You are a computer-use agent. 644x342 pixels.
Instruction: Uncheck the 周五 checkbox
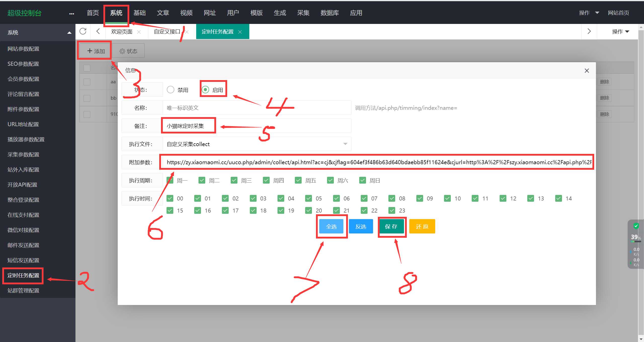[x=298, y=180]
